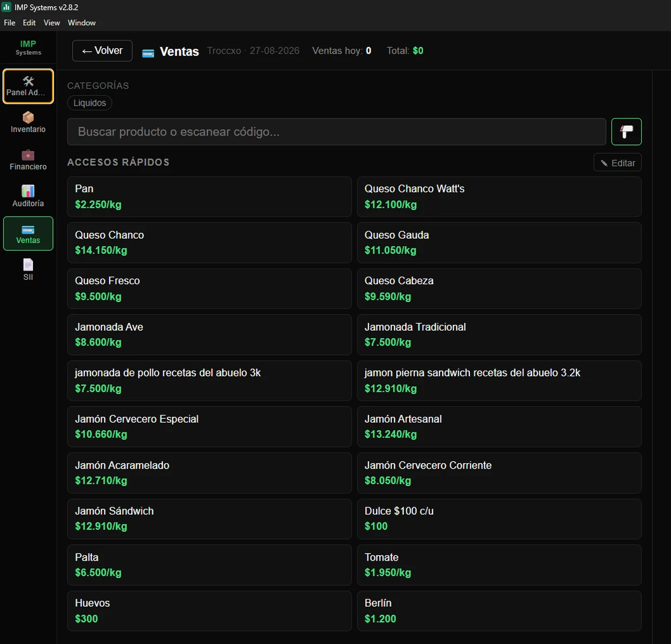
Task: Choose the Tomate product card
Action: [499, 564]
